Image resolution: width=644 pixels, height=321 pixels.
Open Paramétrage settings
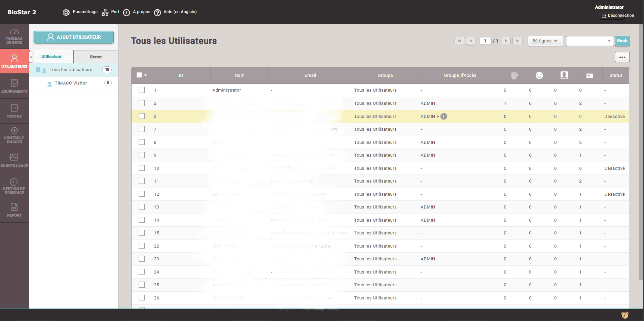[80, 12]
